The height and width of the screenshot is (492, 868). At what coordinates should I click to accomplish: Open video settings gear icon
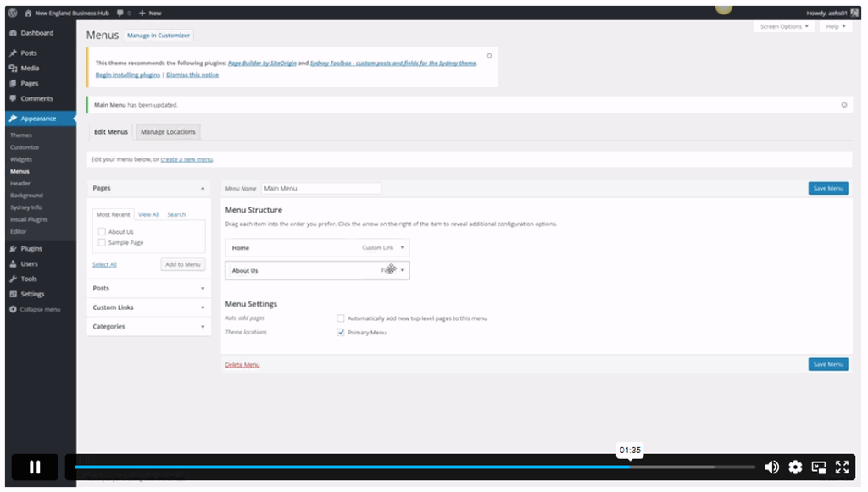coord(795,467)
